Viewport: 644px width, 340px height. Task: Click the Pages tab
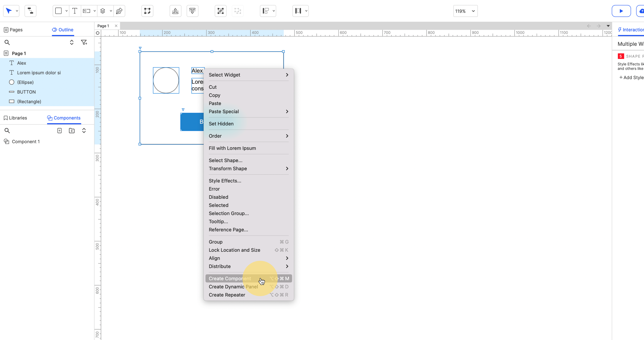(16, 29)
